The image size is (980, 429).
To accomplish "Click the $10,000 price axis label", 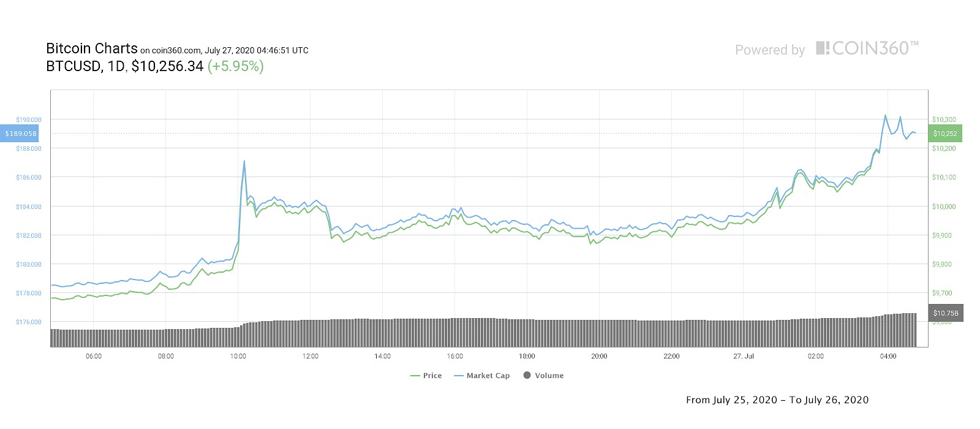I will (x=944, y=207).
